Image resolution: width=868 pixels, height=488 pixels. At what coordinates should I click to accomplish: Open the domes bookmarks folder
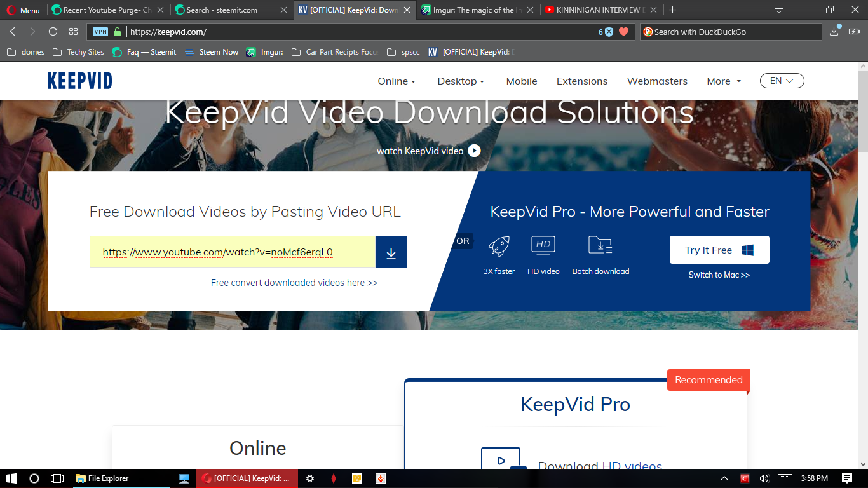click(26, 52)
